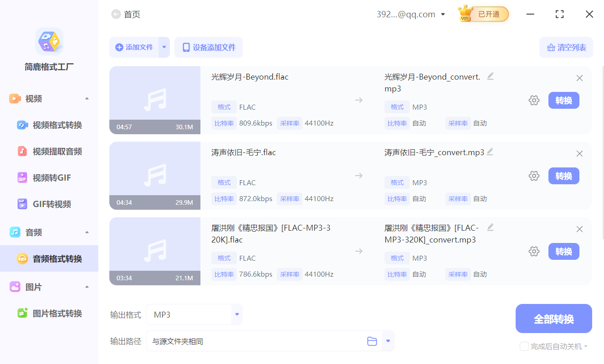Open conversion settings for 光辉岁月-Beyond.flac
Screen dimensions: 604x364
[534, 100]
